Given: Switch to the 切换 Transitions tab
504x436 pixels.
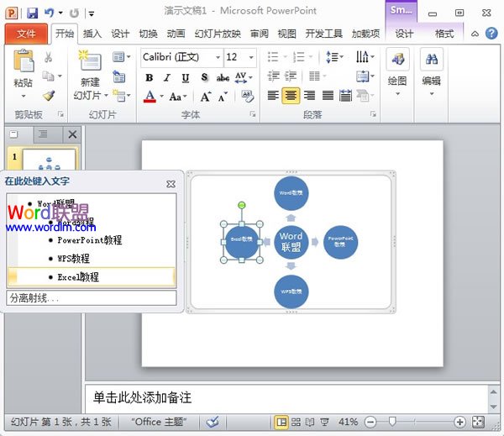Looking at the screenshot, I should (x=148, y=34).
